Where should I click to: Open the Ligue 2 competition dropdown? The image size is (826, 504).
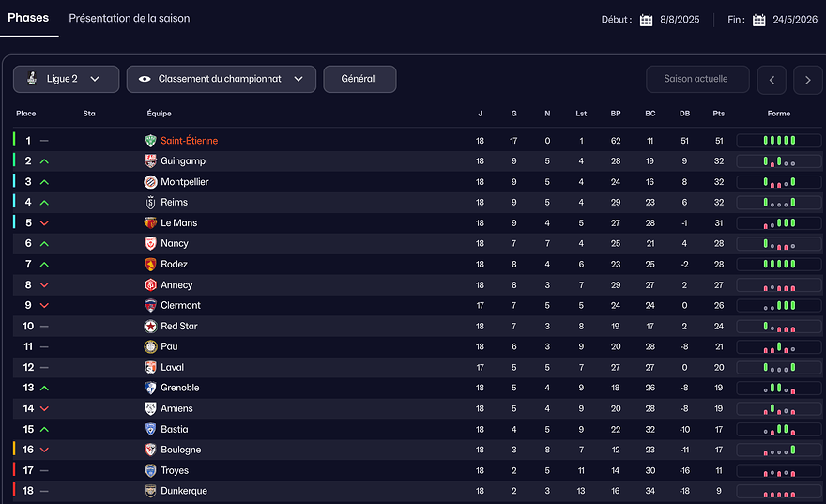pos(66,80)
